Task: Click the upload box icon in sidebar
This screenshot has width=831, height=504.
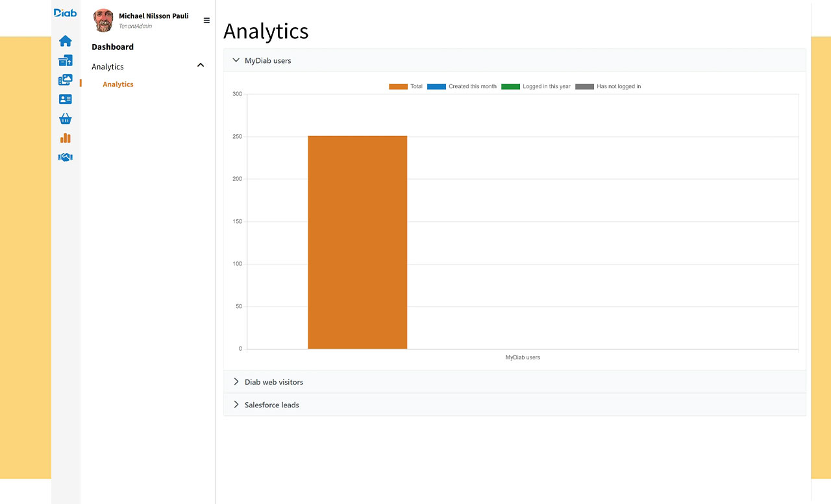Action: (65, 61)
